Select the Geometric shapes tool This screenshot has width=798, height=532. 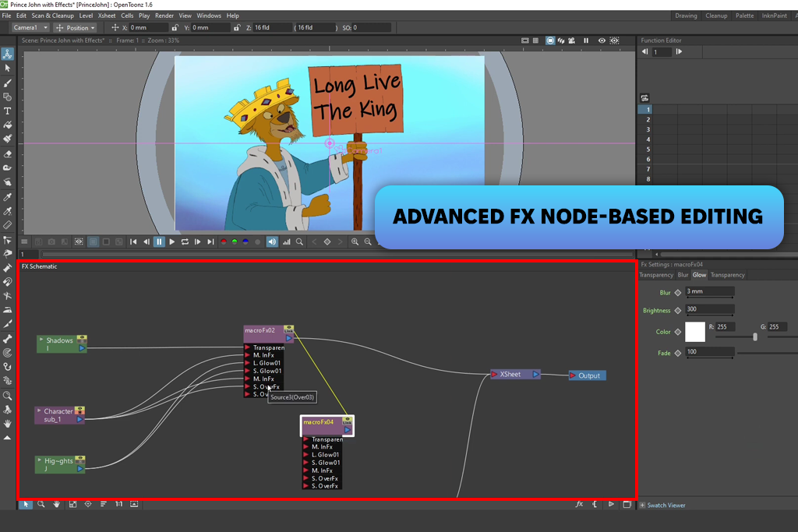click(x=8, y=97)
